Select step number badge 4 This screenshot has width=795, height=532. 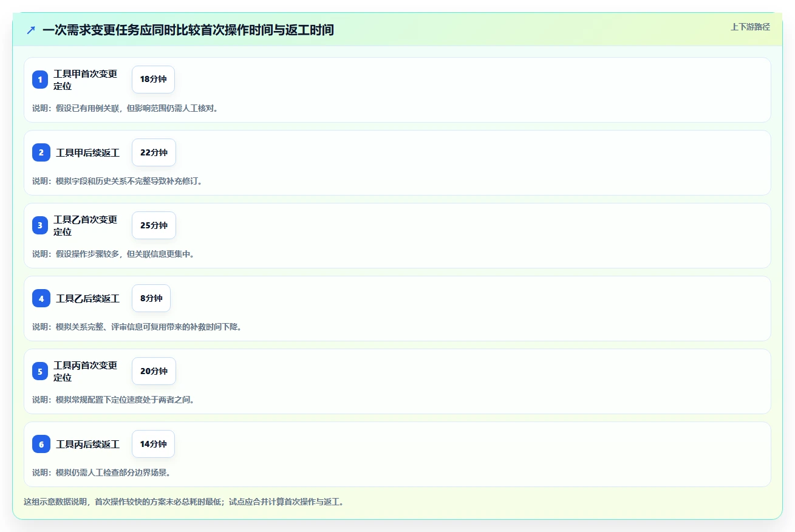tap(41, 298)
